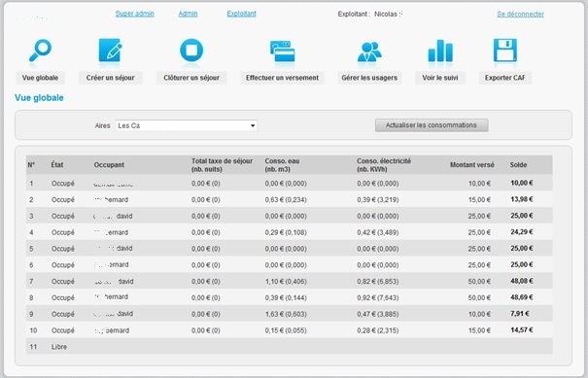
Task: Click the users group icon
Action: tap(369, 52)
